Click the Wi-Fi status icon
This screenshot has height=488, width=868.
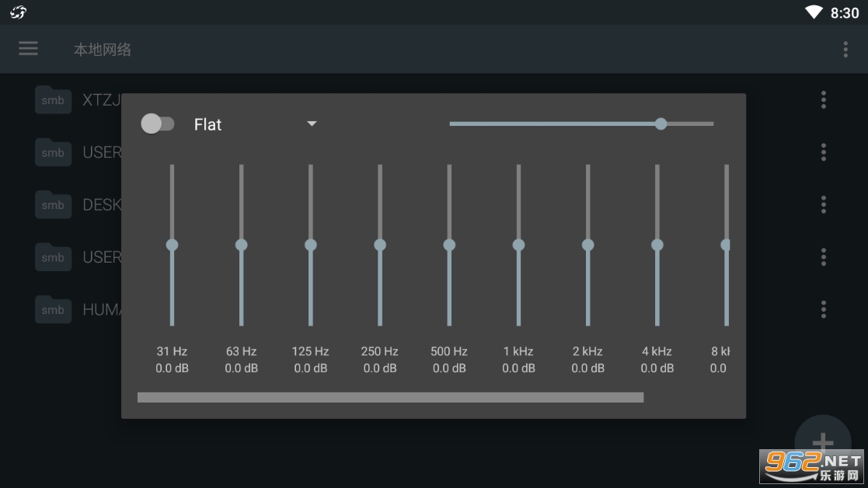pos(813,12)
